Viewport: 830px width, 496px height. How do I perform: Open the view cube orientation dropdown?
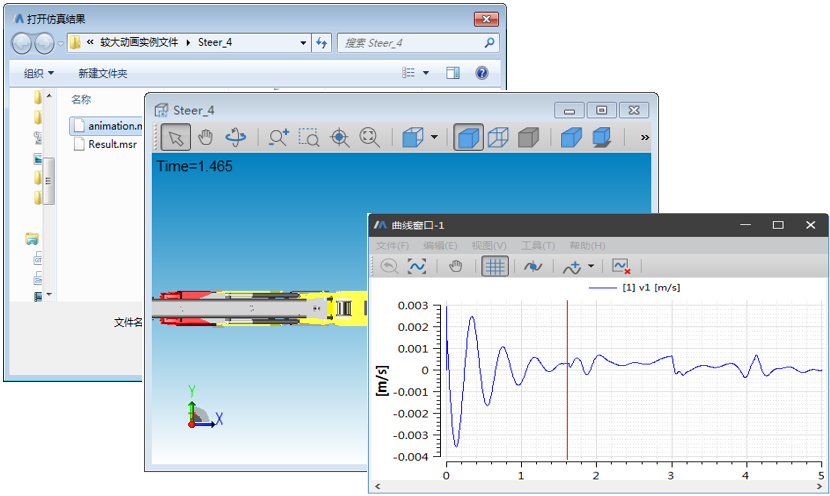[434, 137]
